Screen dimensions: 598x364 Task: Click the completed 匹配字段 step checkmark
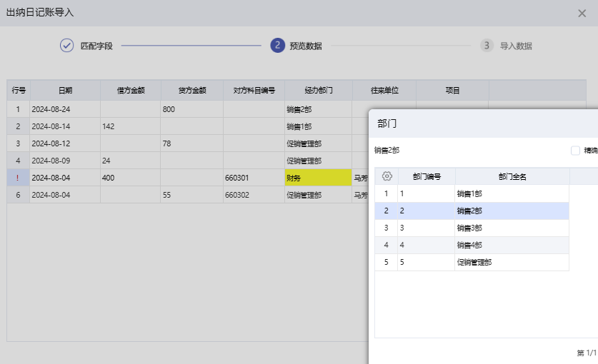(x=66, y=46)
